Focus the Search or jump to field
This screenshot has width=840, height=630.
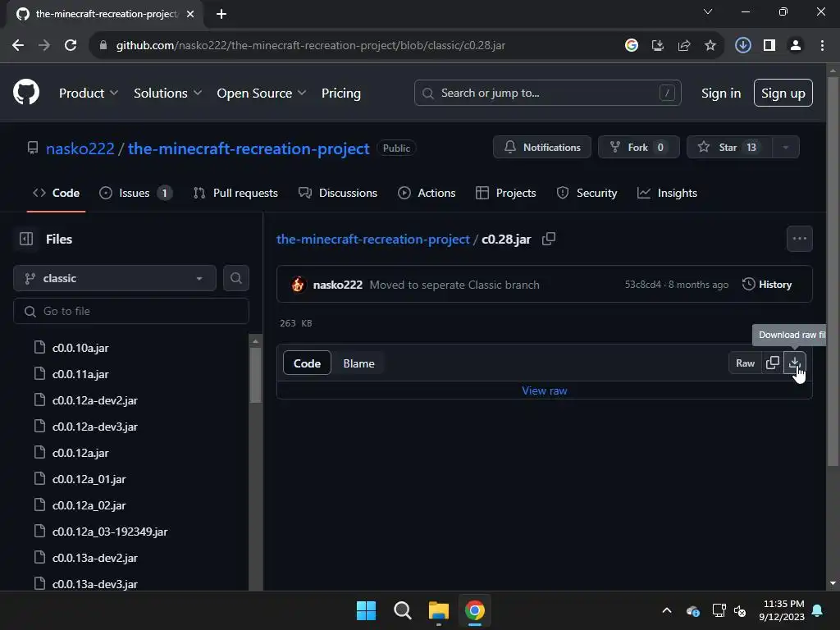[547, 93]
